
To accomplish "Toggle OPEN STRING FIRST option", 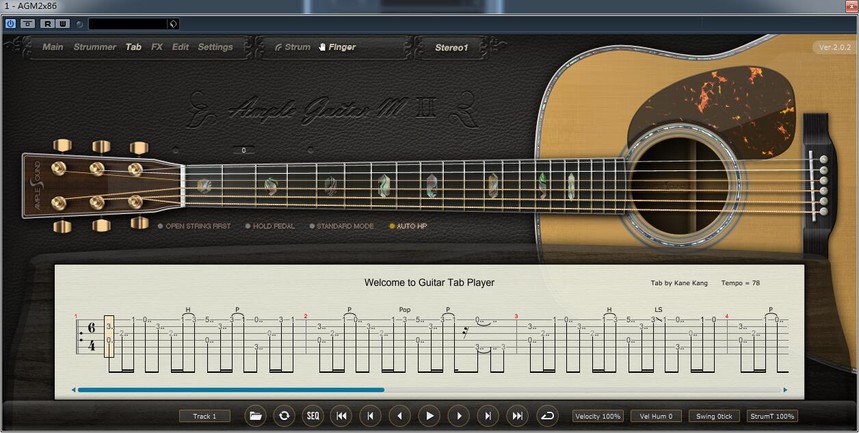I will point(194,226).
